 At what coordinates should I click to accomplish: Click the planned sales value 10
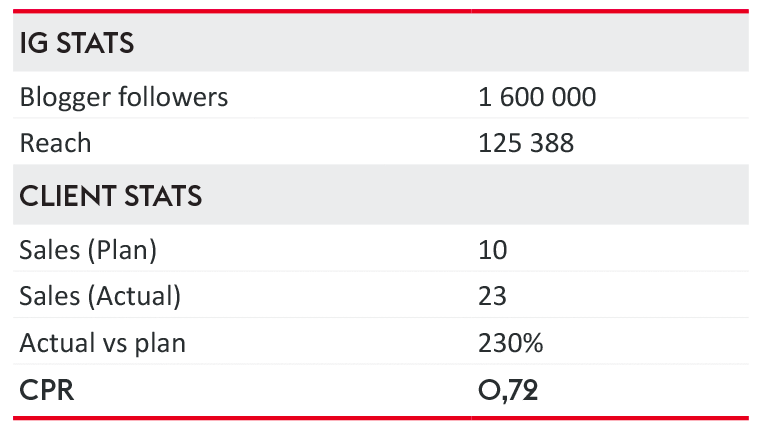pyautogui.click(x=493, y=249)
